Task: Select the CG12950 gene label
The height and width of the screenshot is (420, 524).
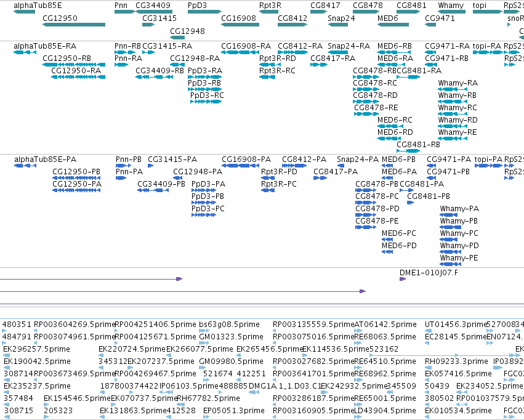Action: tap(60, 18)
